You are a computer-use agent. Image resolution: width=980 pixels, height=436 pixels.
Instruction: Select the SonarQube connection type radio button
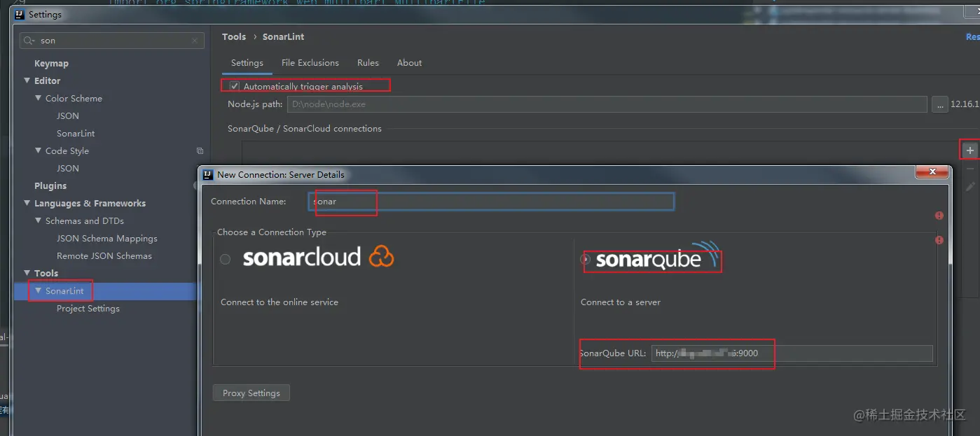click(x=584, y=259)
